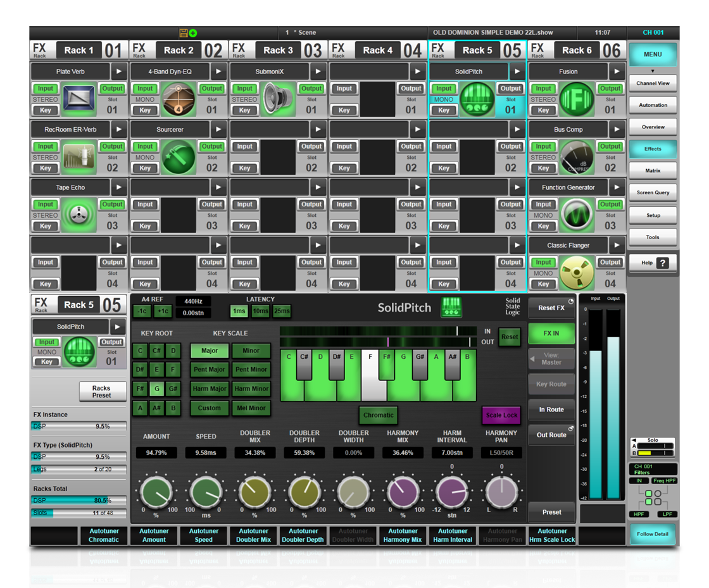Click the Fusion plugin icon in Rack 6
Image resolution: width=709 pixels, height=588 pixels.
pos(577,99)
